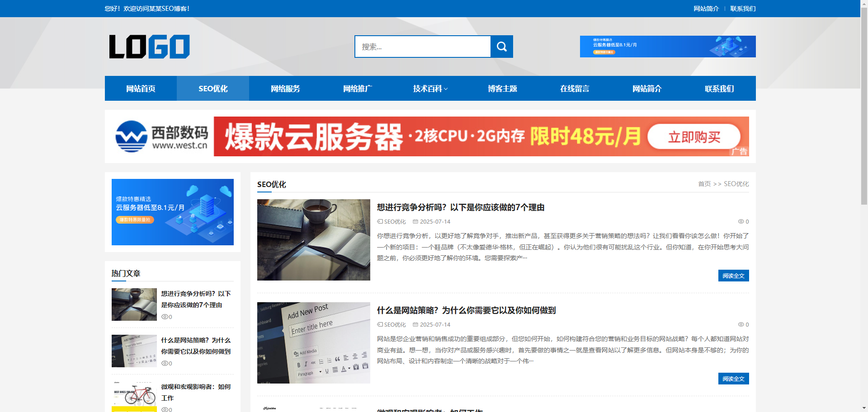
Task: Click the search magnifier button
Action: pyautogui.click(x=502, y=47)
